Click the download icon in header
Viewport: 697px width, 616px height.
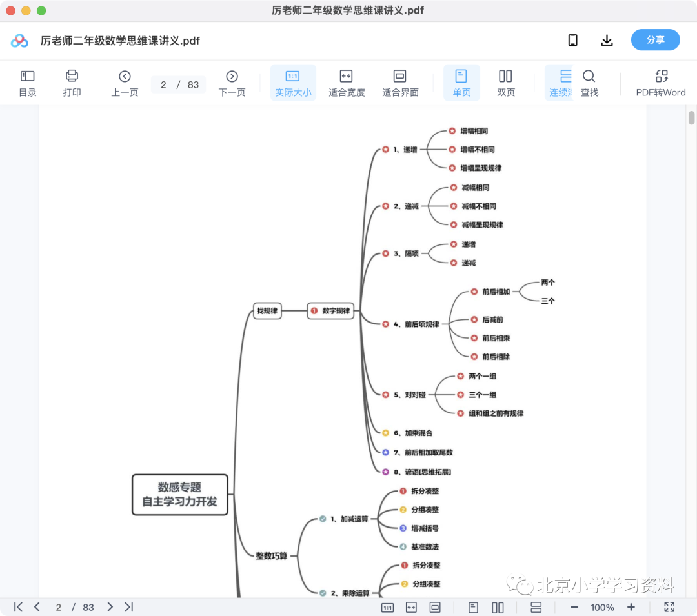[x=607, y=41]
